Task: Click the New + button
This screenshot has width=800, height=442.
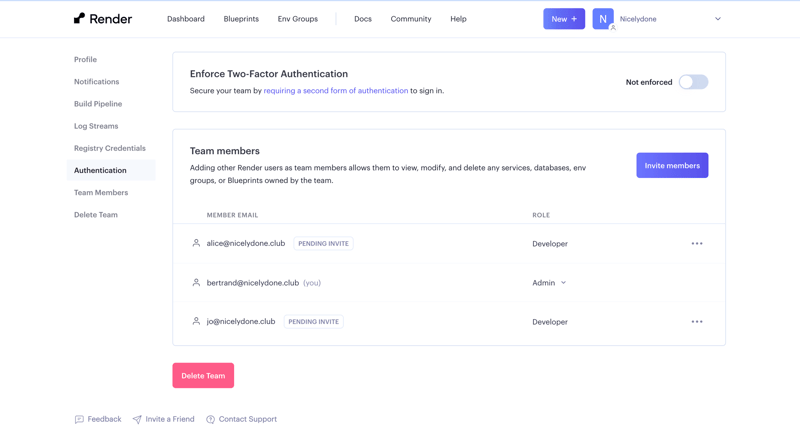Action: point(564,19)
